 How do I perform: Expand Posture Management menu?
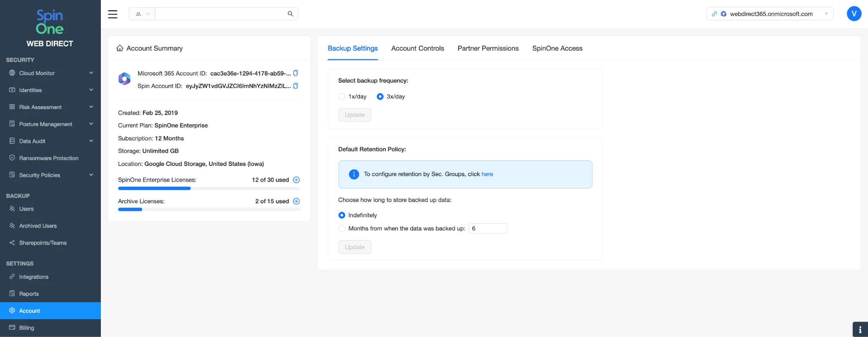(x=50, y=124)
